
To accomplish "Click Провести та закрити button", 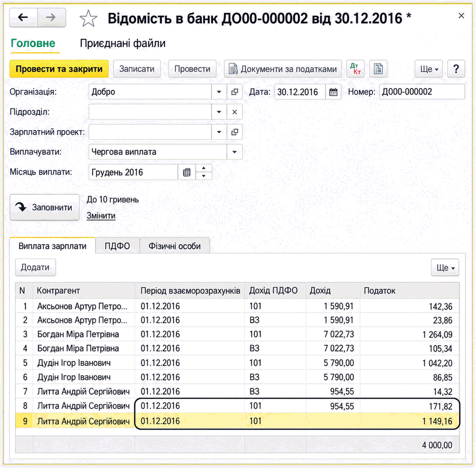I will click(59, 69).
